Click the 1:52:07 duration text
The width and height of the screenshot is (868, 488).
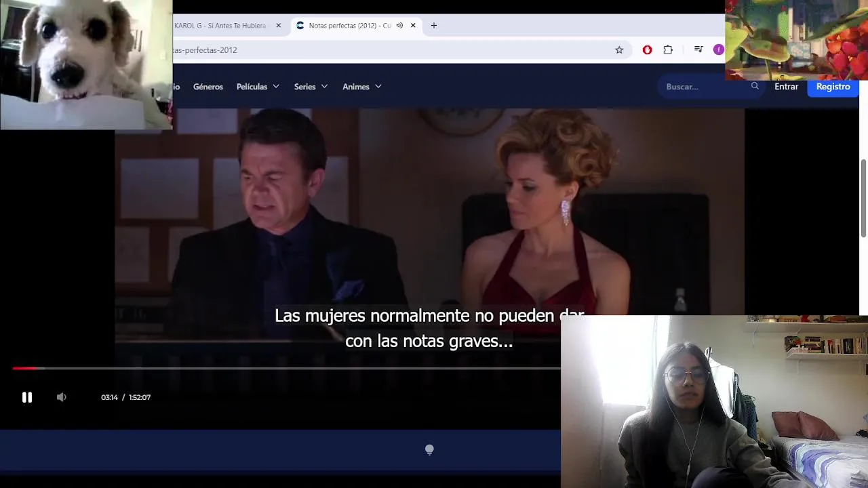pyautogui.click(x=140, y=397)
